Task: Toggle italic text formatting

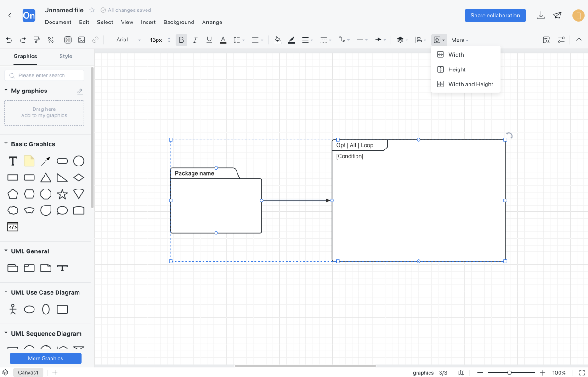Action: point(195,40)
